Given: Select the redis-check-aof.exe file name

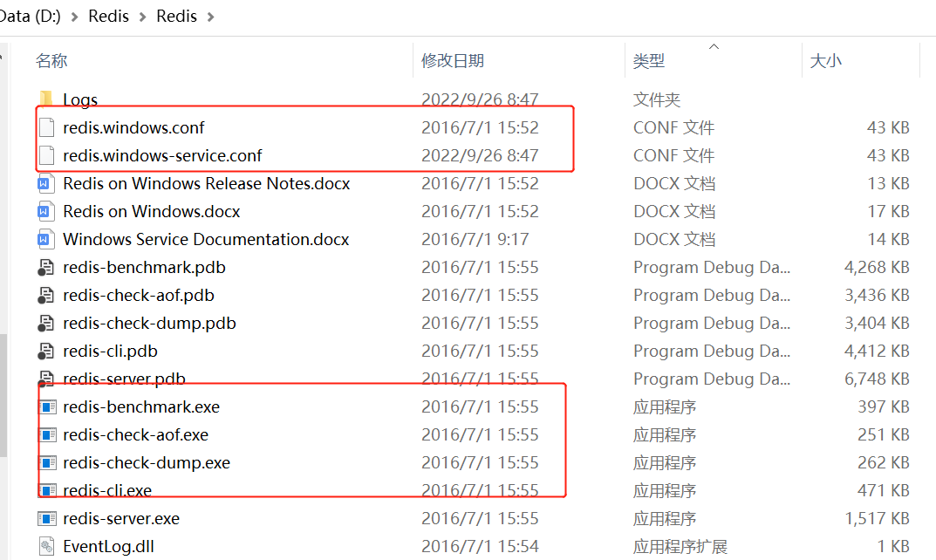Looking at the screenshot, I should pyautogui.click(x=135, y=434).
